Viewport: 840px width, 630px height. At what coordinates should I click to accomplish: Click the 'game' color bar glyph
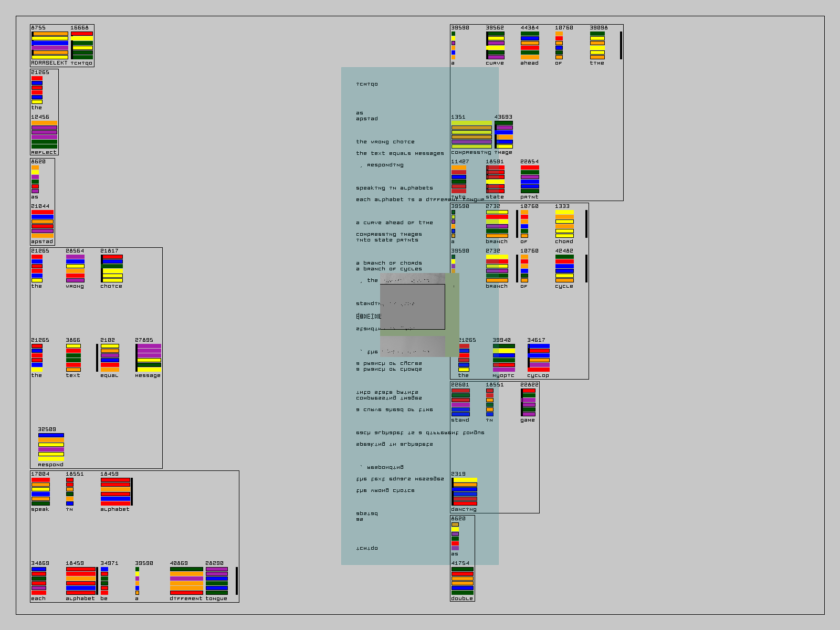(x=528, y=402)
